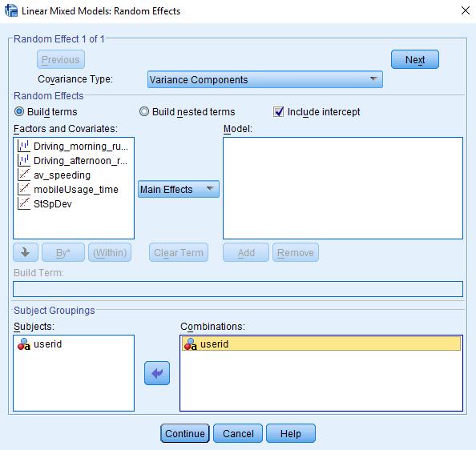The height and width of the screenshot is (450, 476).
Task: Close the Random Effects dialog window
Action: pyautogui.click(x=466, y=10)
